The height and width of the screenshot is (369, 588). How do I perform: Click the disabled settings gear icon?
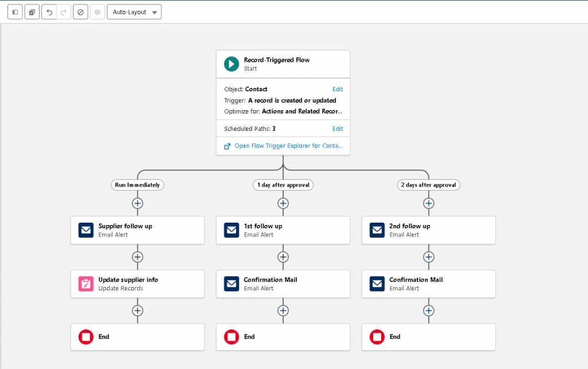(x=98, y=12)
